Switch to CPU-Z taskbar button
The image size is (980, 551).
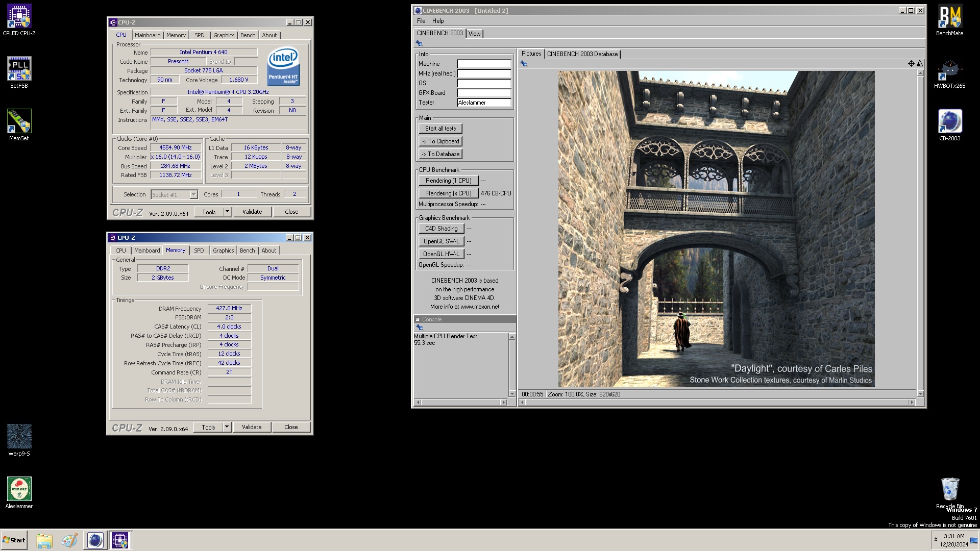click(x=120, y=540)
